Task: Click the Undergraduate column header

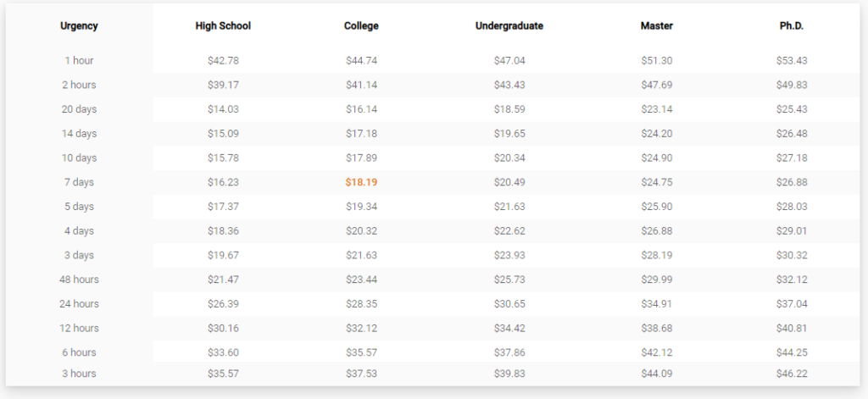Action: click(509, 26)
